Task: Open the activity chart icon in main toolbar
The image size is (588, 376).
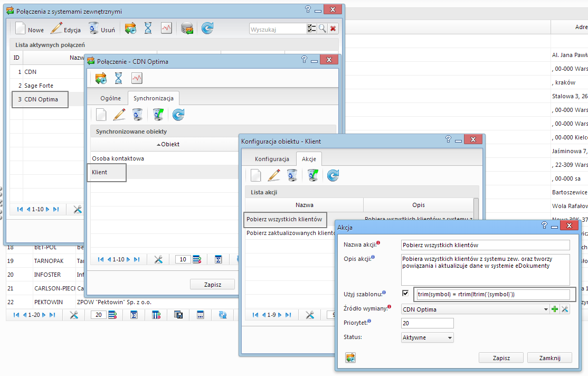Action: 166,28
